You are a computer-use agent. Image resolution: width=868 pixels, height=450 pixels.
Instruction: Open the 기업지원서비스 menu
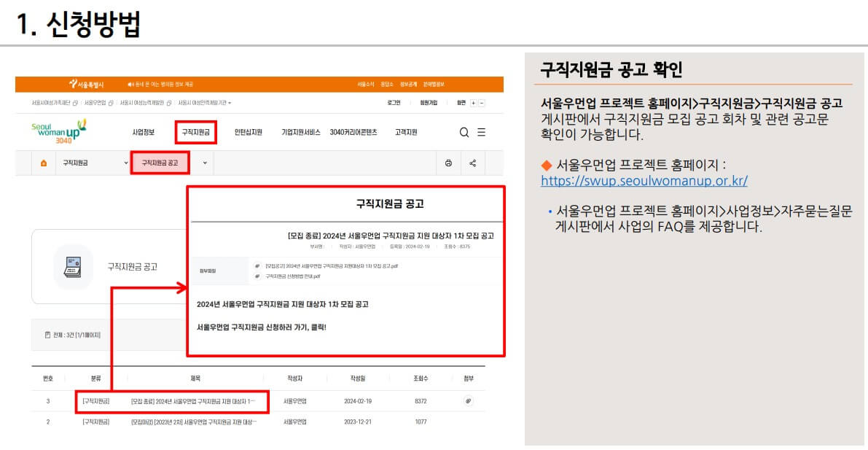(300, 133)
